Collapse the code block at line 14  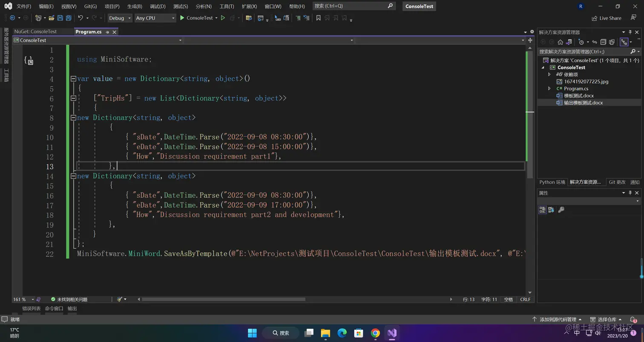73,176
